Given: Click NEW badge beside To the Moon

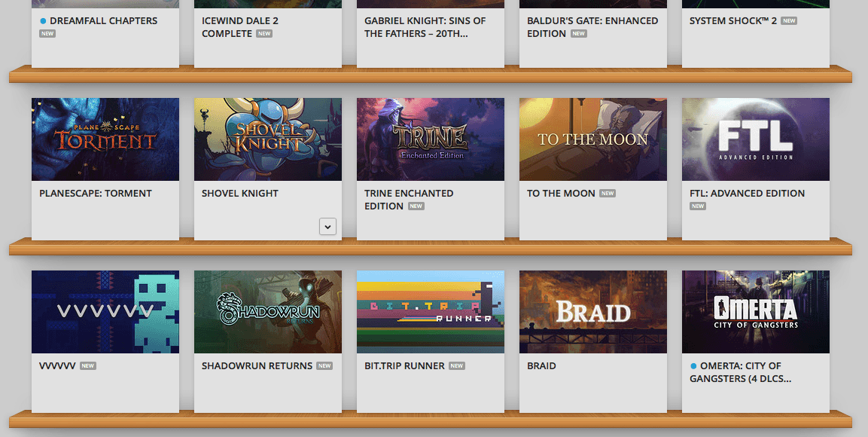Looking at the screenshot, I should pyautogui.click(x=608, y=194).
